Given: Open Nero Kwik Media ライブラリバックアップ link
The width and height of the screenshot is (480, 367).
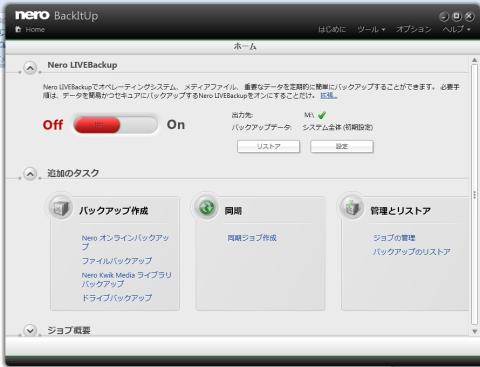Looking at the screenshot, I should [x=127, y=279].
